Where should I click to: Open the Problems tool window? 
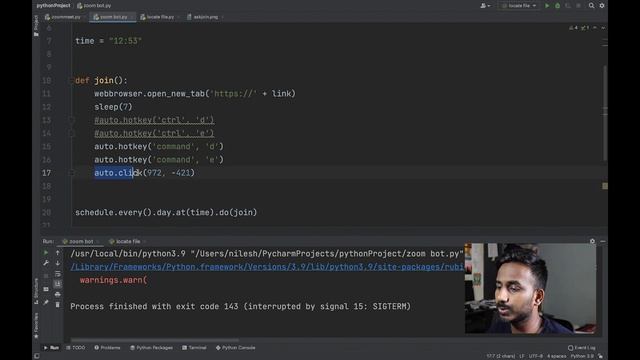point(107,348)
